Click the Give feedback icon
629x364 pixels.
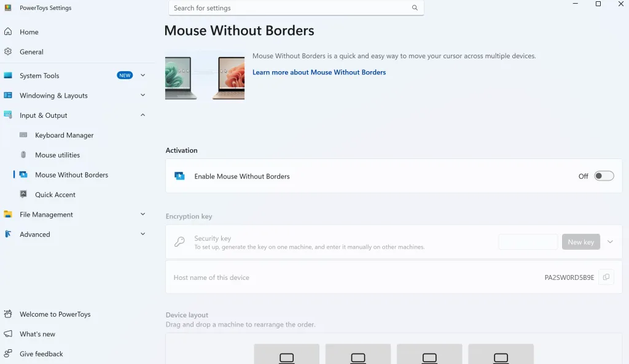(8, 354)
